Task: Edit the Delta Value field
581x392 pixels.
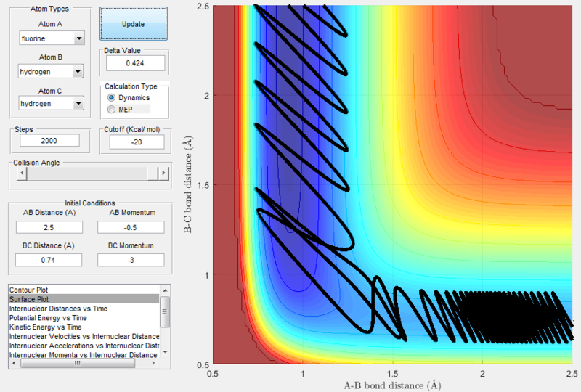Action: click(135, 63)
